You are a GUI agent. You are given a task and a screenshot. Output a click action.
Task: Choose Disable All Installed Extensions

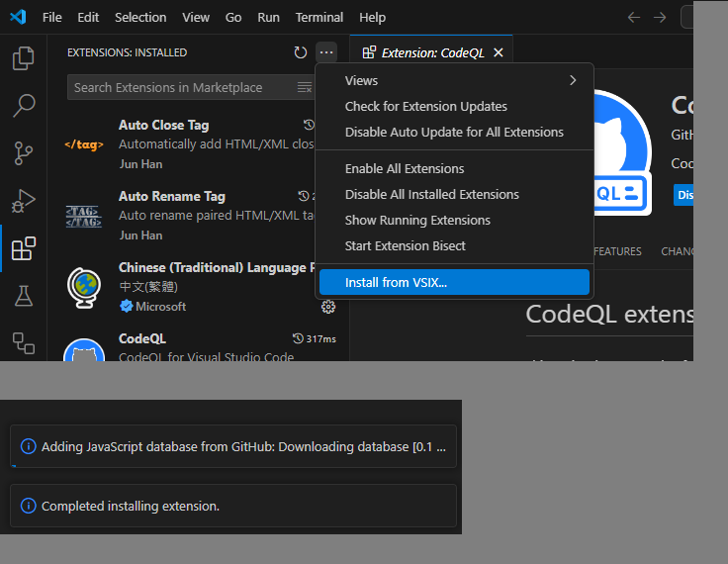(455, 194)
